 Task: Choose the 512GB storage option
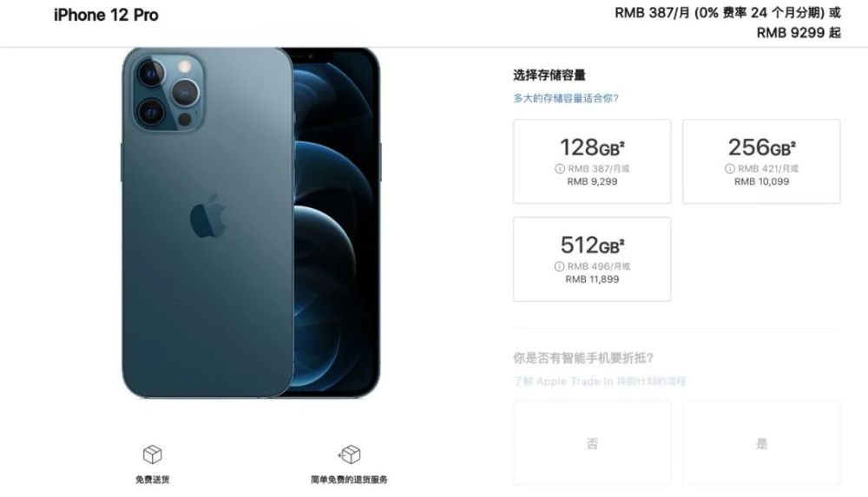click(592, 259)
